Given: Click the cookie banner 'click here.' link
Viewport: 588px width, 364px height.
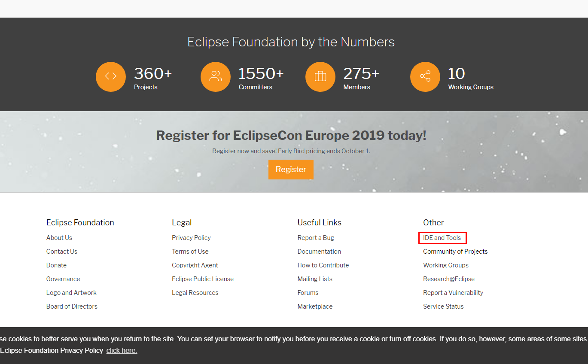Looking at the screenshot, I should click(122, 351).
